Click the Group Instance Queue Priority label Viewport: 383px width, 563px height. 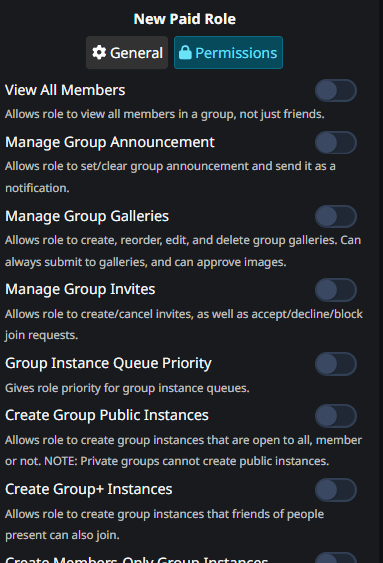tap(108, 363)
